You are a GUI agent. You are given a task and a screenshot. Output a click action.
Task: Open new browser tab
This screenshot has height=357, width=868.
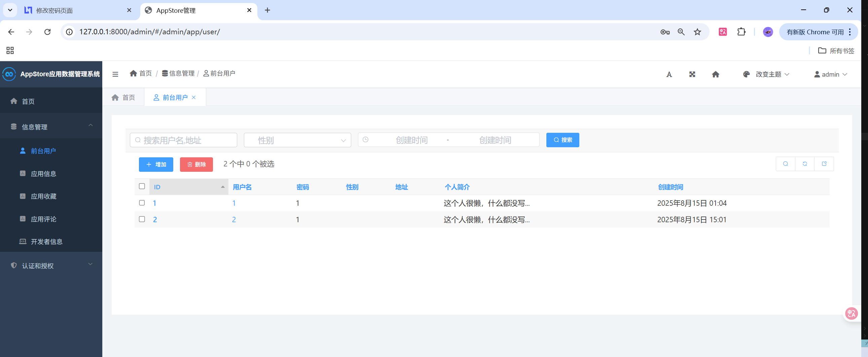click(267, 10)
